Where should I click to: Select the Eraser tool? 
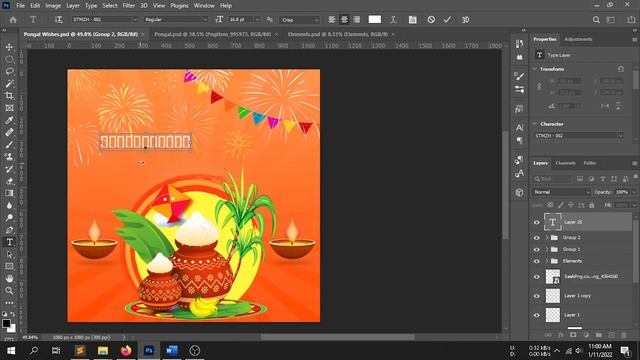coord(9,181)
